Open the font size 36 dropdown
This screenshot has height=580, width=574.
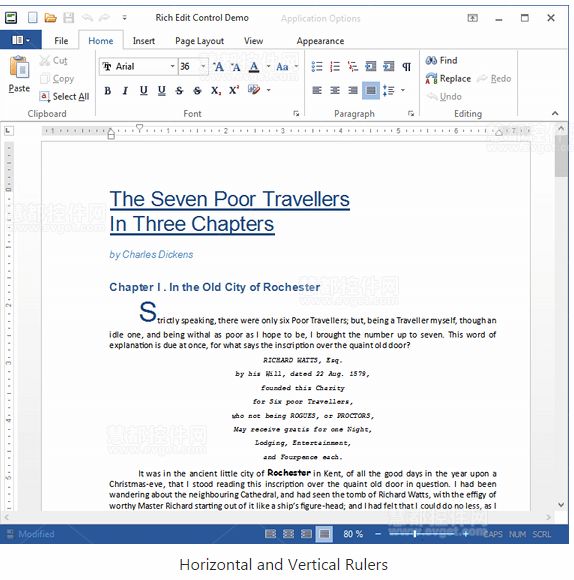(x=203, y=67)
